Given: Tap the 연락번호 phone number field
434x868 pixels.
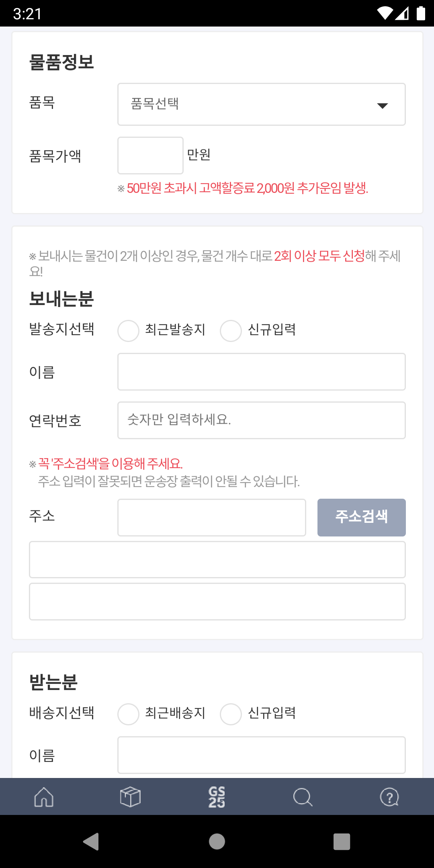Looking at the screenshot, I should pos(261,420).
